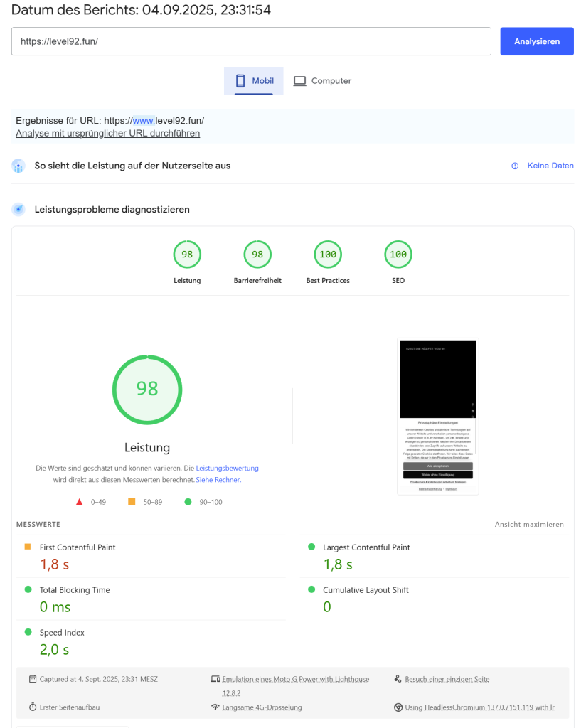Click the Largest Contentful Paint metric label
Screen dimensions: 586x728
(x=366, y=547)
